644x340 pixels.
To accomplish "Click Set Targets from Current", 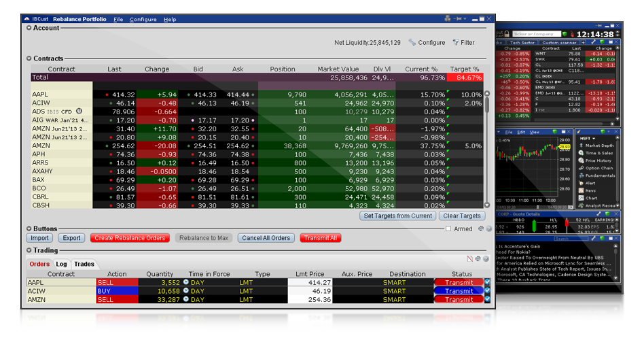I will coord(398,216).
